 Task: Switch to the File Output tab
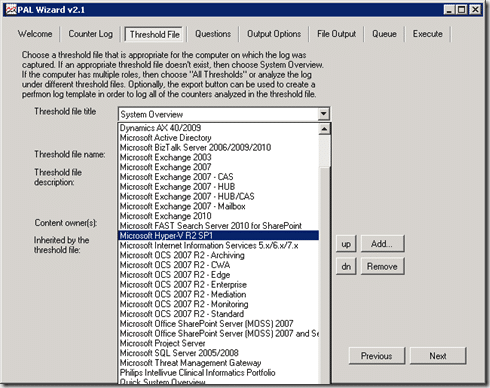[x=336, y=34]
